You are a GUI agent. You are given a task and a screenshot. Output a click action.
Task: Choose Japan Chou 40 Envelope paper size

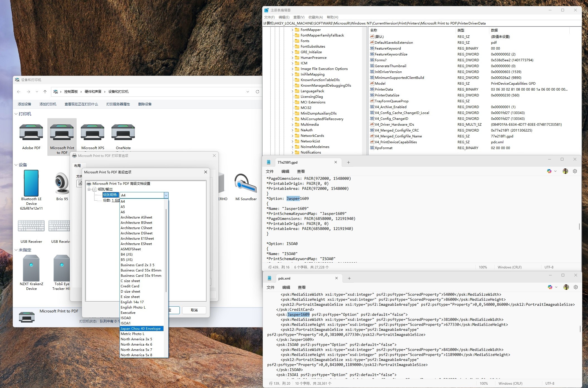(142, 328)
